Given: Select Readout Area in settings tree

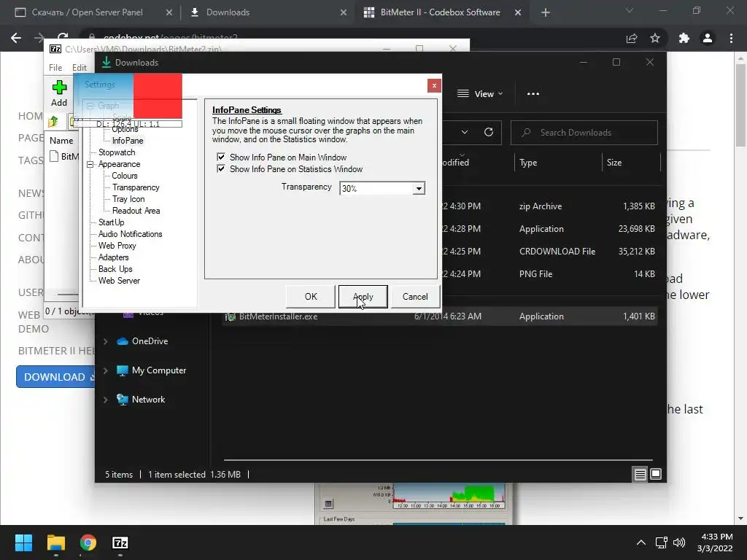Looking at the screenshot, I should [136, 211].
